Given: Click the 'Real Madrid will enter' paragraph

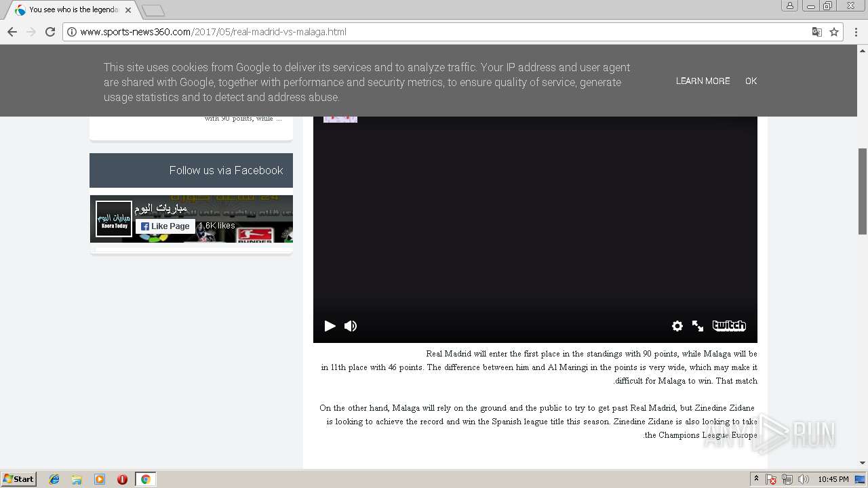Looking at the screenshot, I should (x=539, y=367).
